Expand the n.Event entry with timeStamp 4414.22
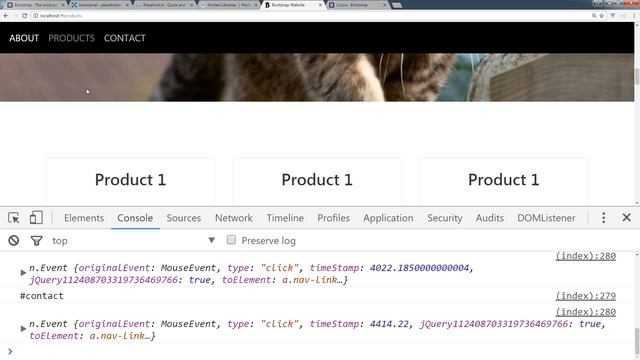Viewport: 640px width, 360px height. [23, 329]
